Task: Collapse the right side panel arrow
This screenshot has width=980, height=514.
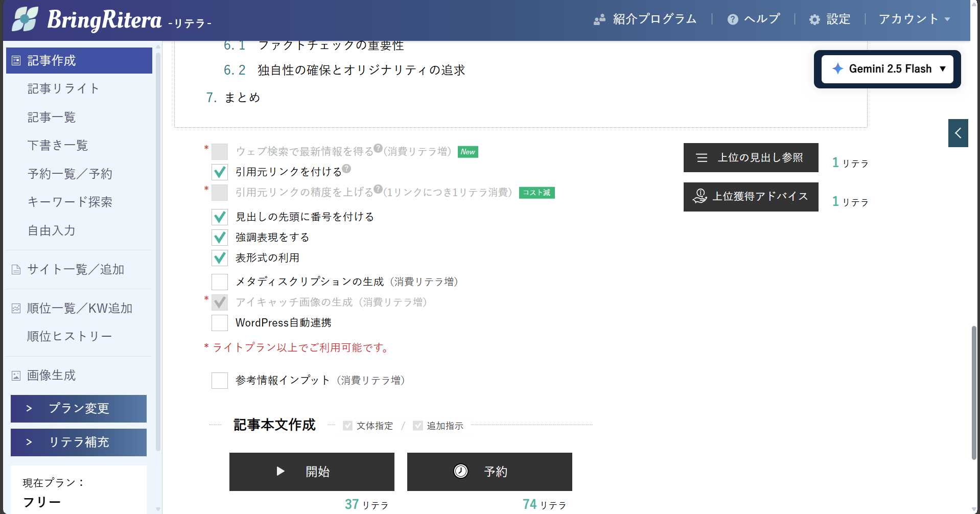Action: pyautogui.click(x=958, y=133)
